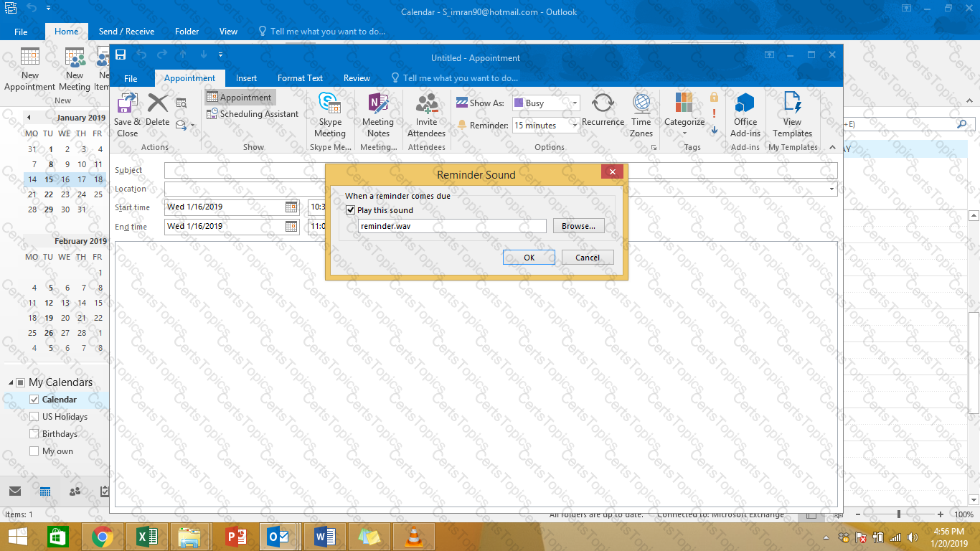Screen dimensions: 980x551
Task: Open the Location field dropdown arrow
Action: (832, 189)
